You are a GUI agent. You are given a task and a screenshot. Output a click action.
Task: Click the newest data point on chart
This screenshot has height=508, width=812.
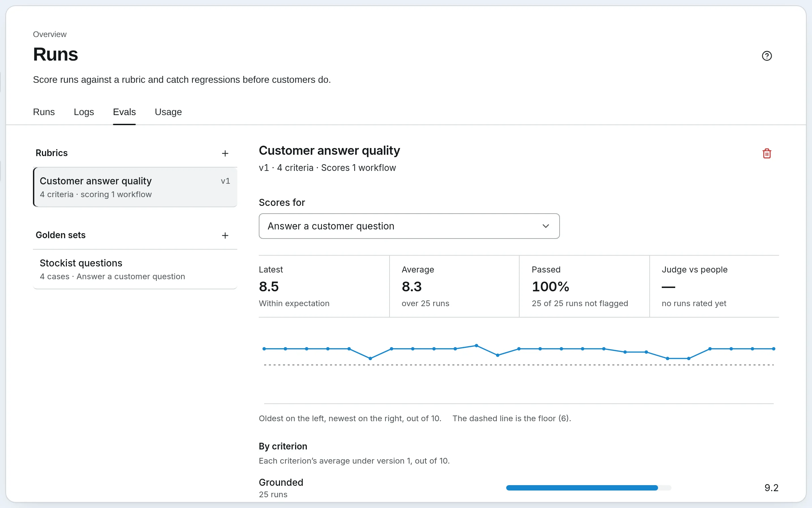[774, 349]
